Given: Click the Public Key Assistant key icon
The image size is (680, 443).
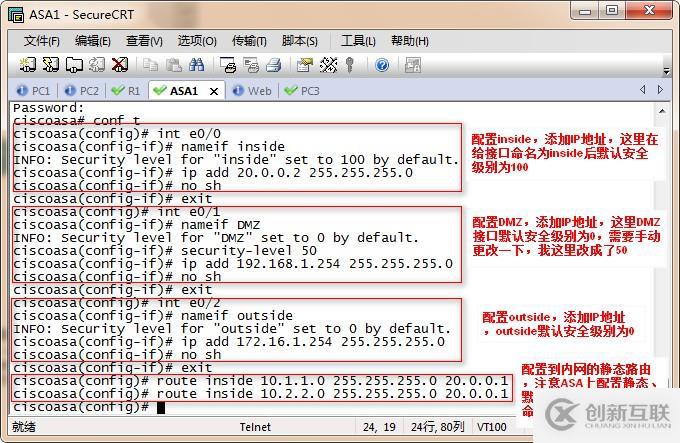Looking at the screenshot, I should pos(350,65).
